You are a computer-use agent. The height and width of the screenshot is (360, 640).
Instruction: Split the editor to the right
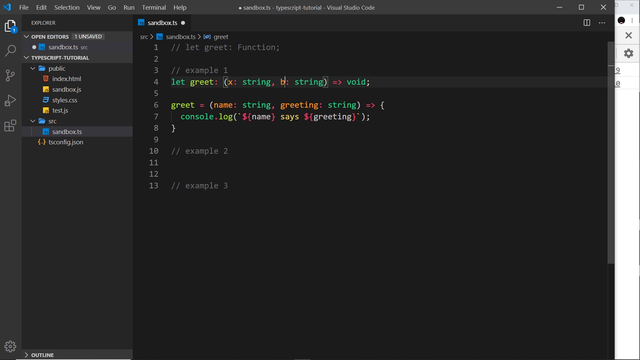point(587,23)
